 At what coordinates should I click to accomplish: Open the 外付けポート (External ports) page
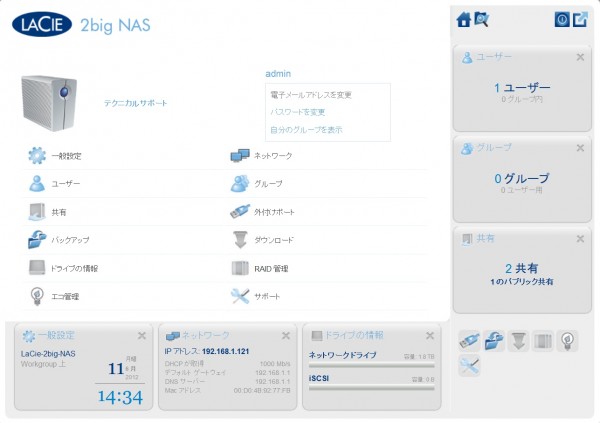pyautogui.click(x=275, y=212)
